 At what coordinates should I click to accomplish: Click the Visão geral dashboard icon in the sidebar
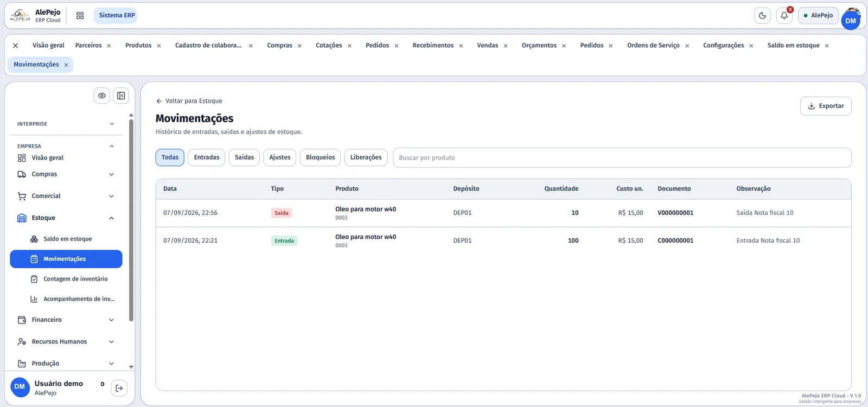[22, 158]
